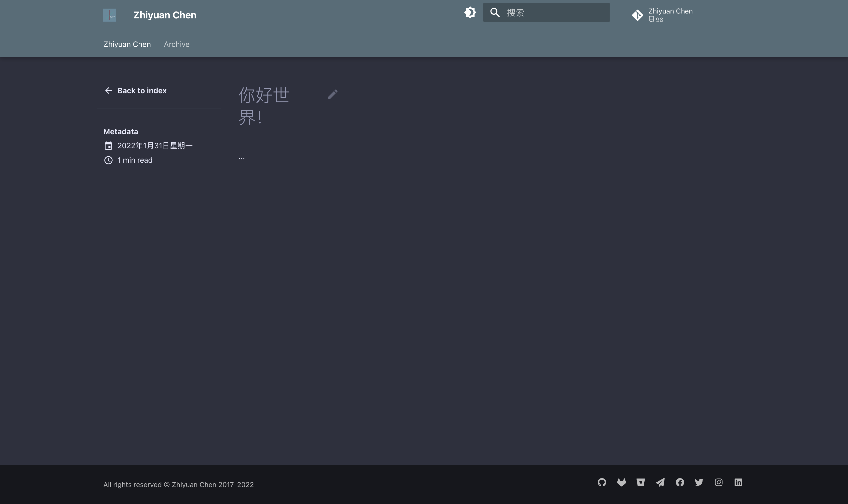This screenshot has width=848, height=504.
Task: Click the edit pencil icon beside the post title
Action: click(332, 94)
